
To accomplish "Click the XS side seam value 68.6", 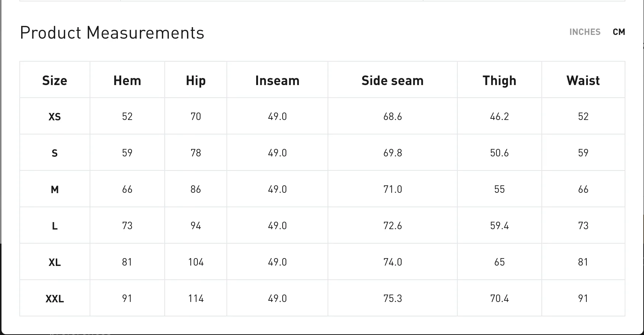I will (393, 117).
